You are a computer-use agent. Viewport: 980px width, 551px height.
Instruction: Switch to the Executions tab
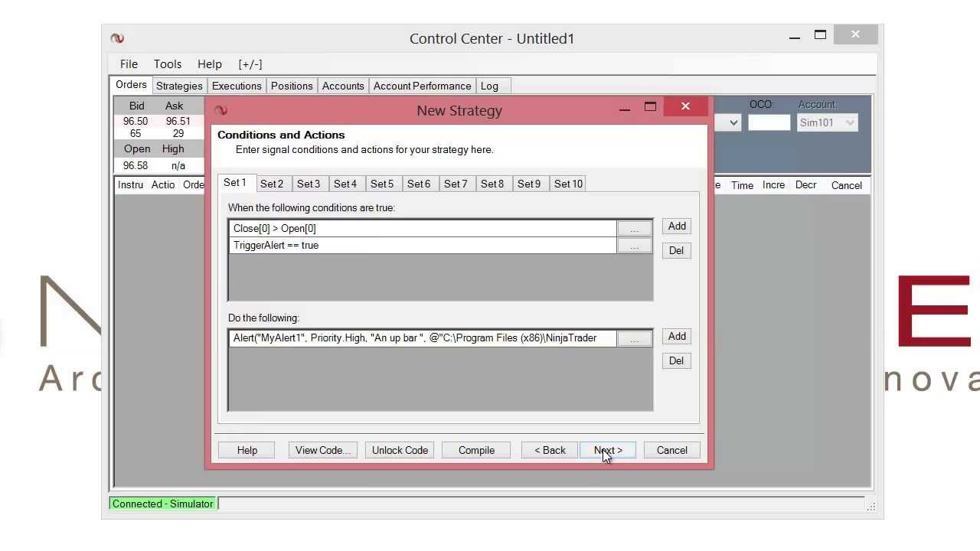pos(237,86)
